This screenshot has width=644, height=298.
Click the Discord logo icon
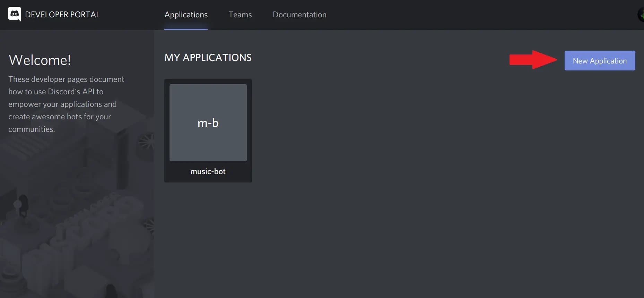point(14,14)
